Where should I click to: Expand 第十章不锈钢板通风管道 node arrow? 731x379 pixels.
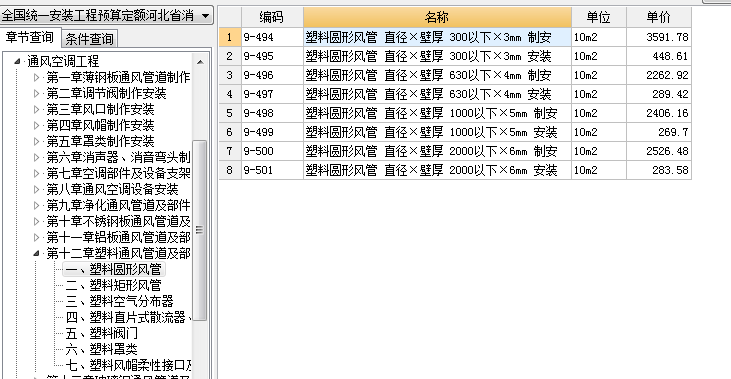click(36, 221)
